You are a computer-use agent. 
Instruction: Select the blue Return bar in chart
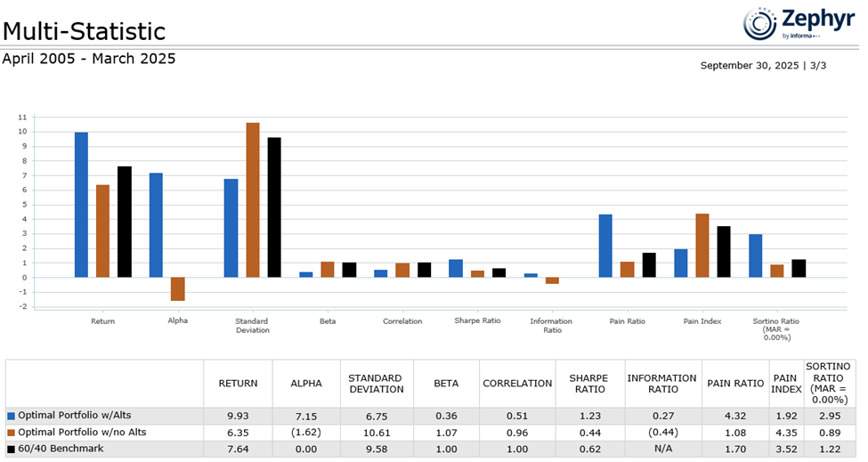click(81, 205)
